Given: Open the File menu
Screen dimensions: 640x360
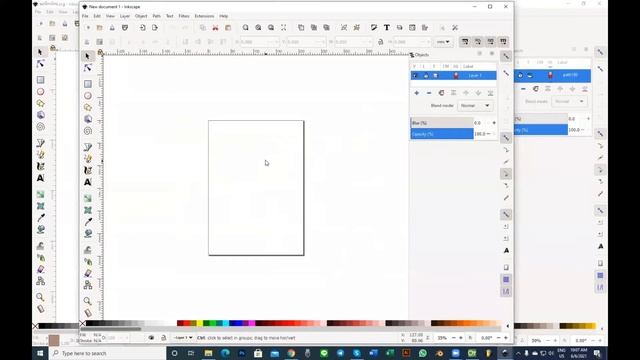Looking at the screenshot, I should pos(85,16).
